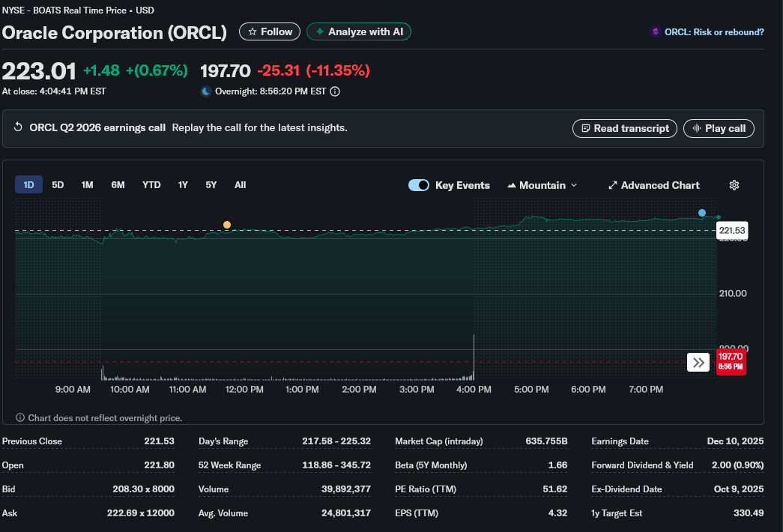Screen dimensions: 783x532
Task: Click the 223.01 closing price
Action: [x=39, y=71]
